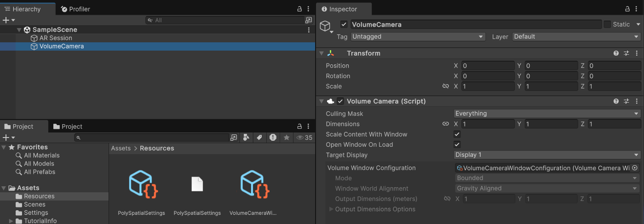
Task: Expand Output Dimensions Options foldout
Action: click(x=331, y=209)
